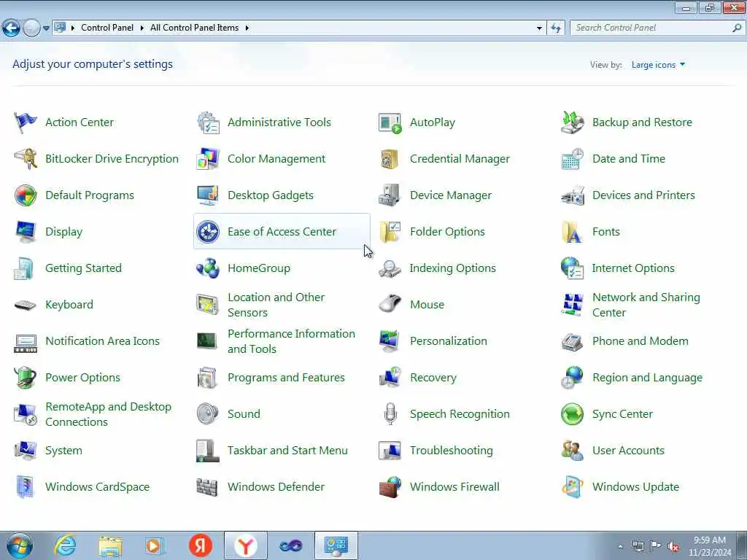
Task: Open the Windows Firewall brick wall icon
Action: (x=390, y=486)
